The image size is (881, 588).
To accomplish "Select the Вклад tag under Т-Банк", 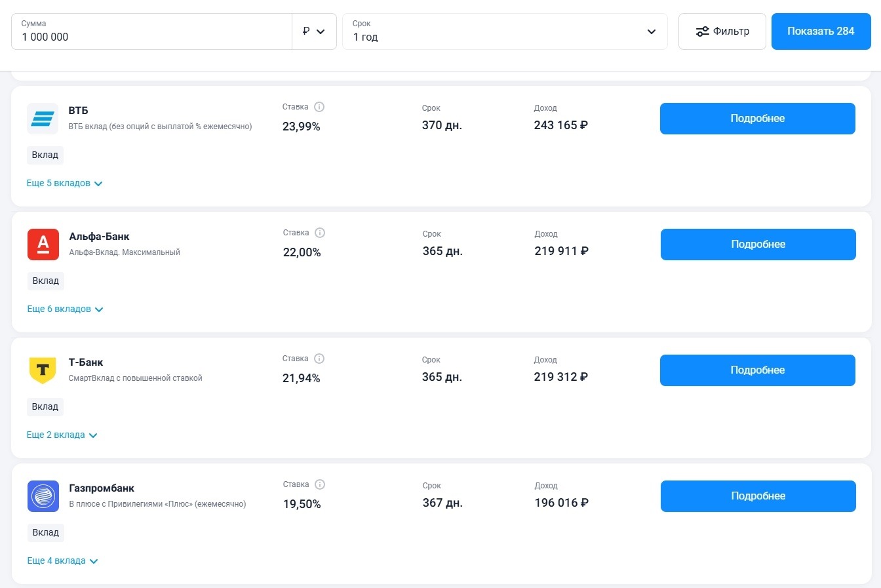I will click(x=45, y=407).
